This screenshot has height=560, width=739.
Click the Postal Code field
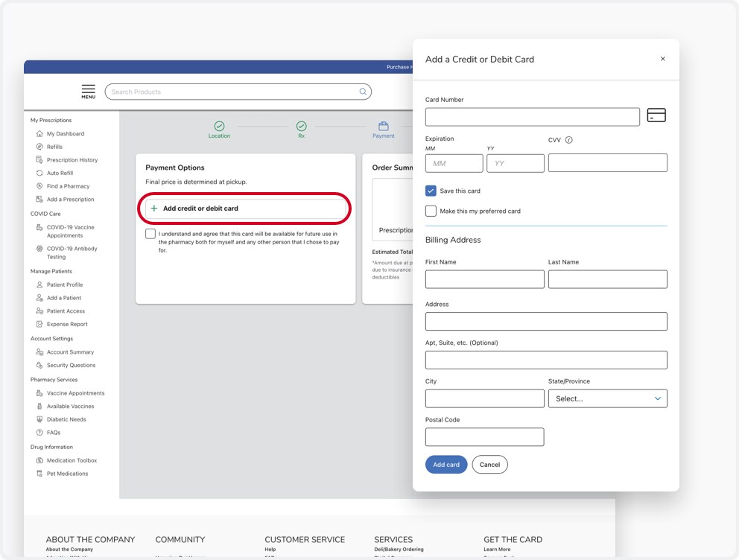pyautogui.click(x=484, y=437)
